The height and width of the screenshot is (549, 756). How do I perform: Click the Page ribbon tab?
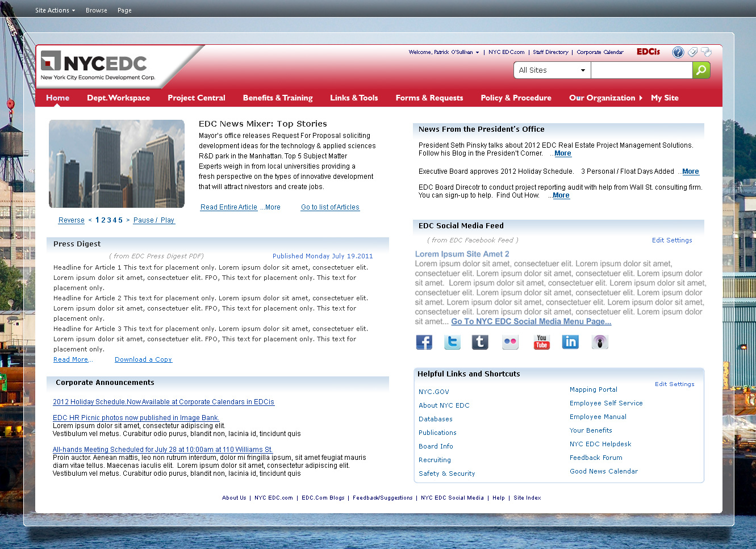click(x=124, y=10)
